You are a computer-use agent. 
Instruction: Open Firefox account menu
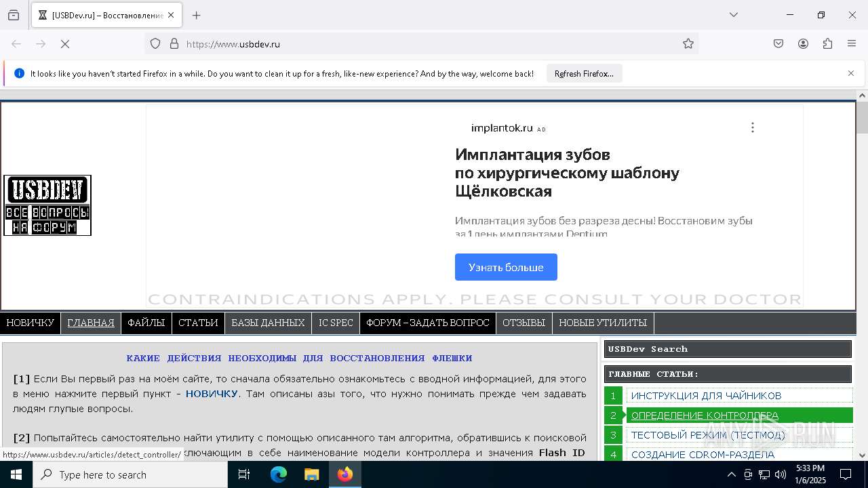tap(803, 44)
